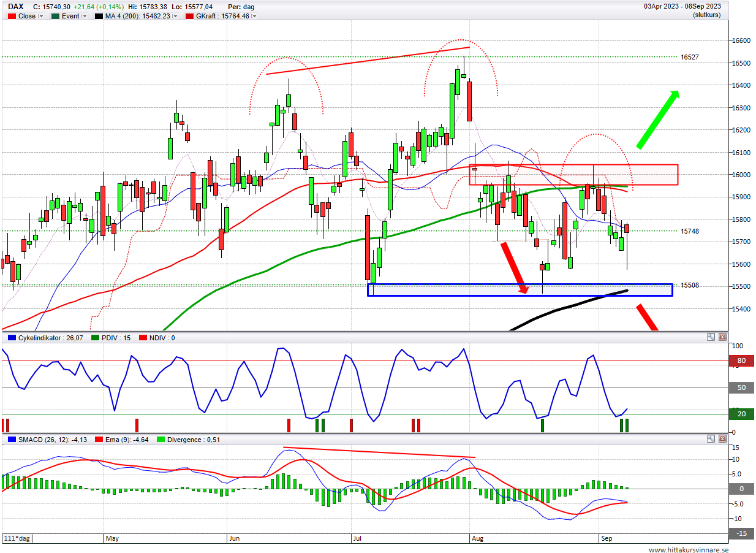Click the 16000 price axis label
This screenshot has height=553, width=756.
tap(741, 175)
